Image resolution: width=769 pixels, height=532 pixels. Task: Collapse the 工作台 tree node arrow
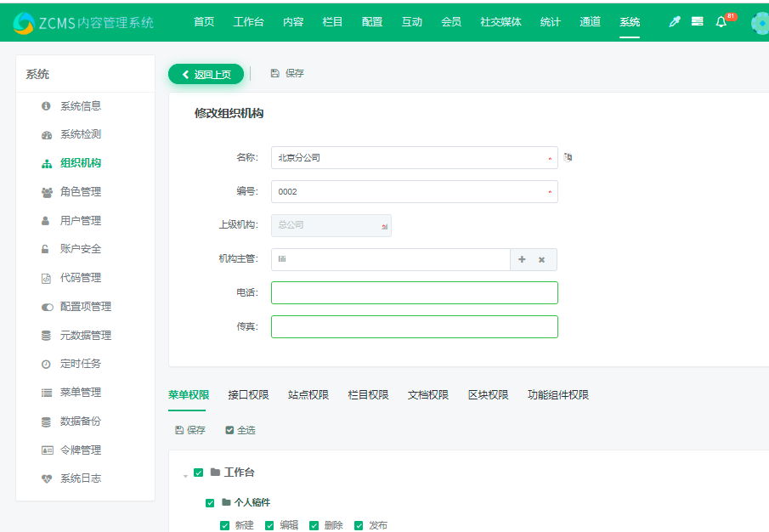(x=185, y=474)
